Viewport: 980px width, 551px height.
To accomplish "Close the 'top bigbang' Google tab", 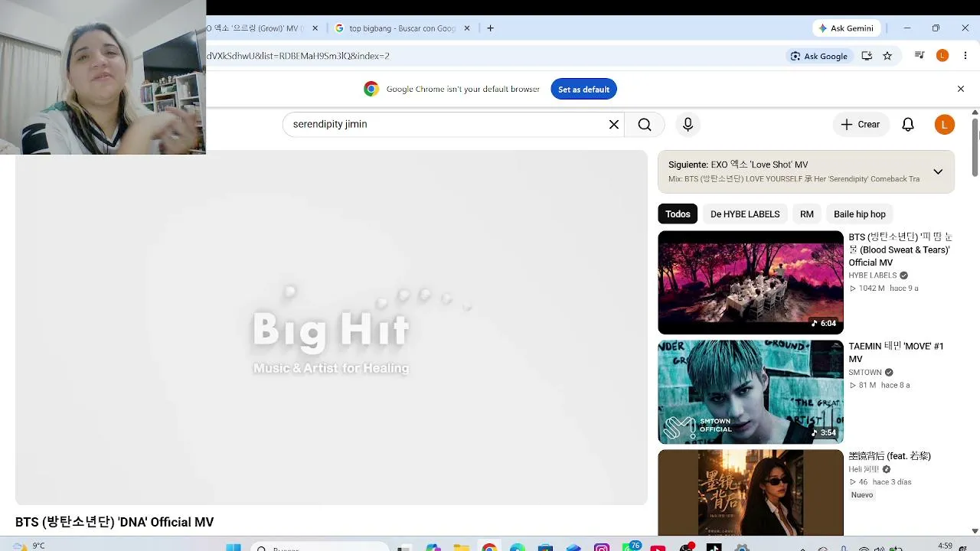I will [x=466, y=28].
